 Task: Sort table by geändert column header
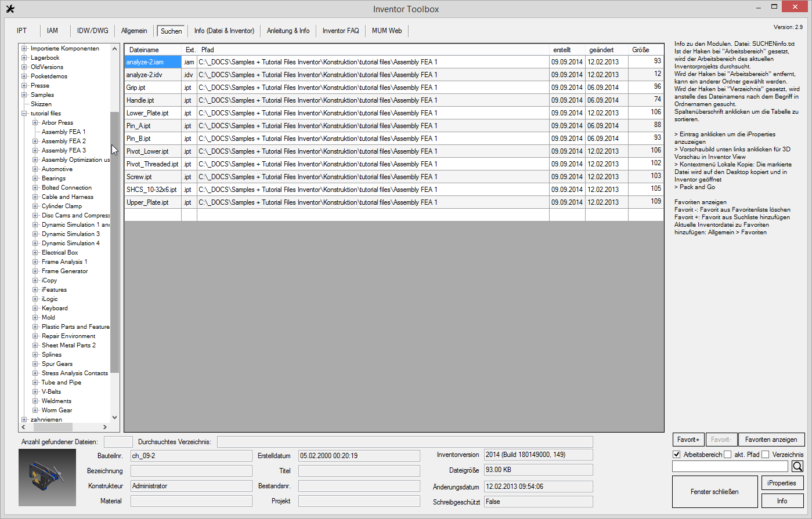(607, 50)
